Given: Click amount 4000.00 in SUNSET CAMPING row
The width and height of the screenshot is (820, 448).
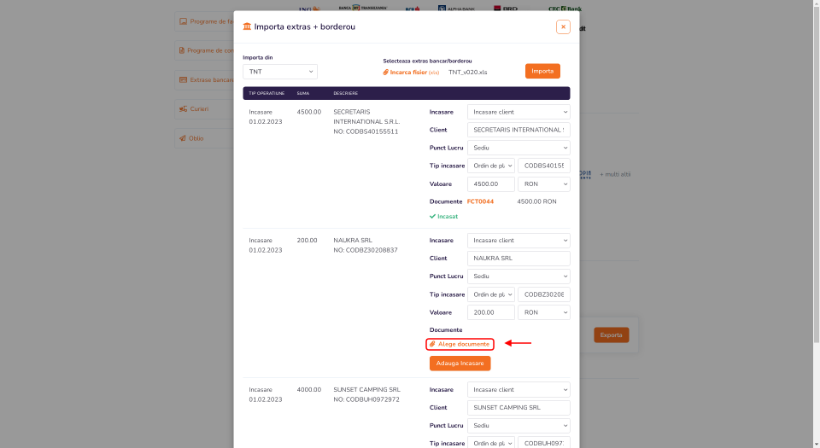Looking at the screenshot, I should tap(309, 389).
